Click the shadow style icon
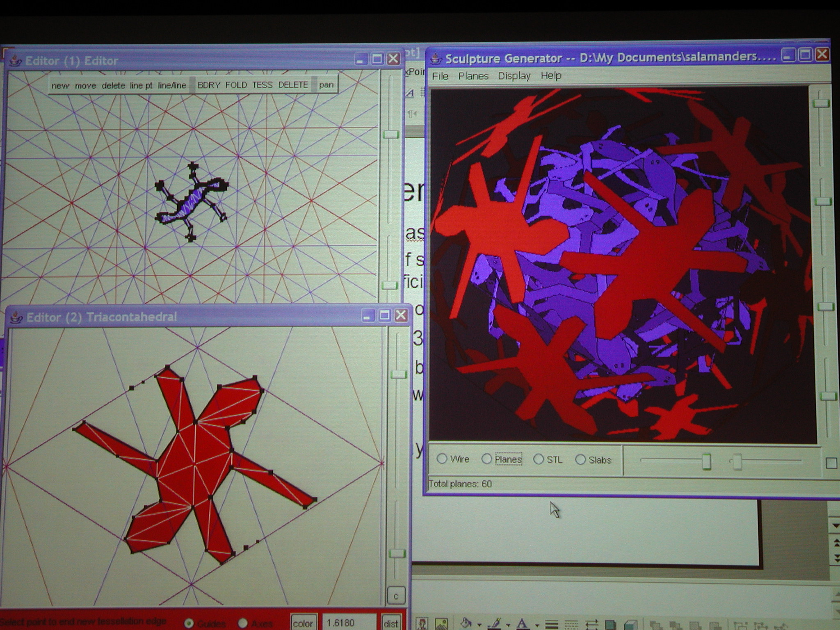The image size is (840, 630). [x=610, y=625]
